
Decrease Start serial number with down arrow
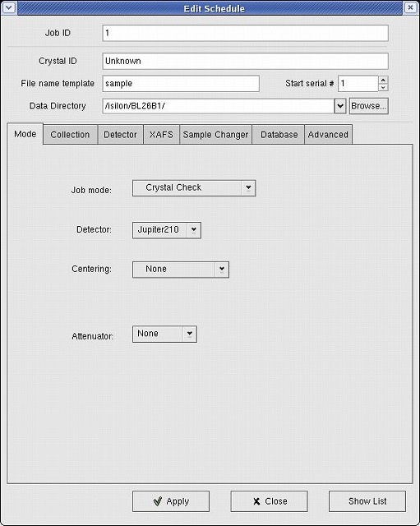(383, 88)
